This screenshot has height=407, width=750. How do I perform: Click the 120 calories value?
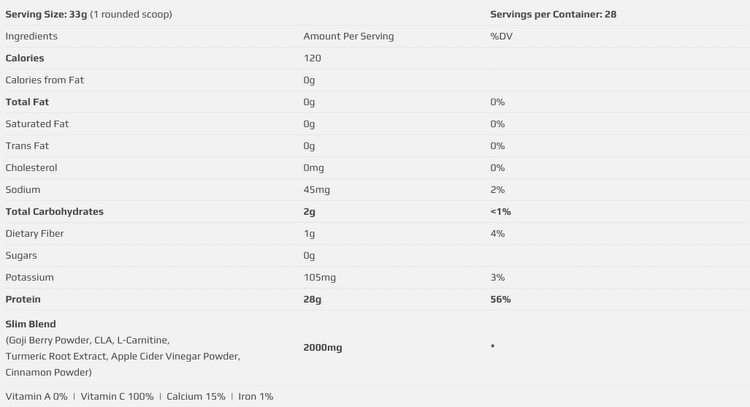[x=312, y=58]
